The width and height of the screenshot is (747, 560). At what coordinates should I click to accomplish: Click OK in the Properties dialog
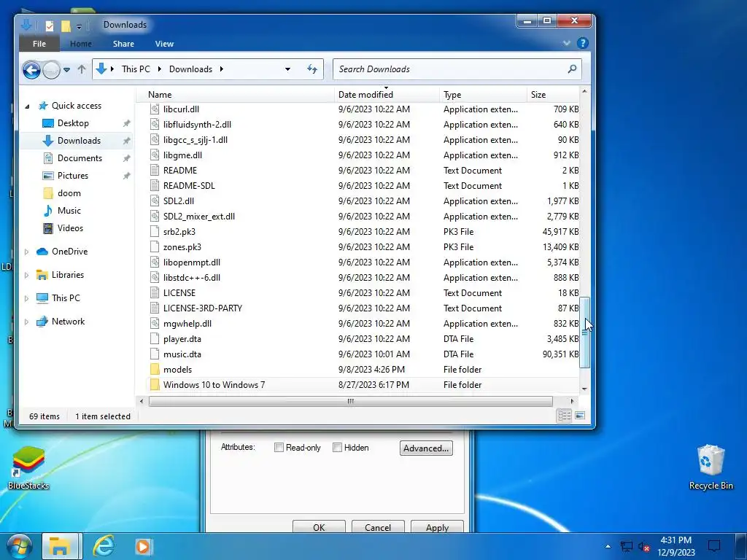[319, 527]
